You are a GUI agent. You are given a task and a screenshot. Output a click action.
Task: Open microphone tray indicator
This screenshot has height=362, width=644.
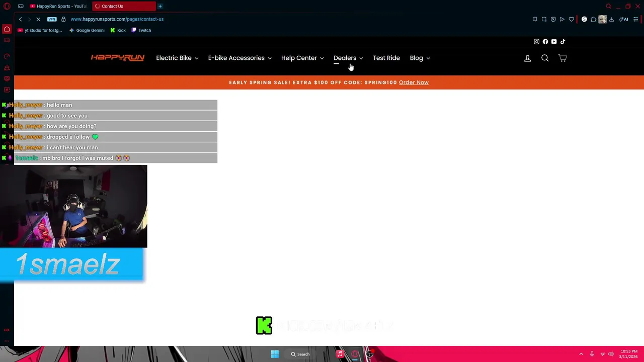[592, 354]
